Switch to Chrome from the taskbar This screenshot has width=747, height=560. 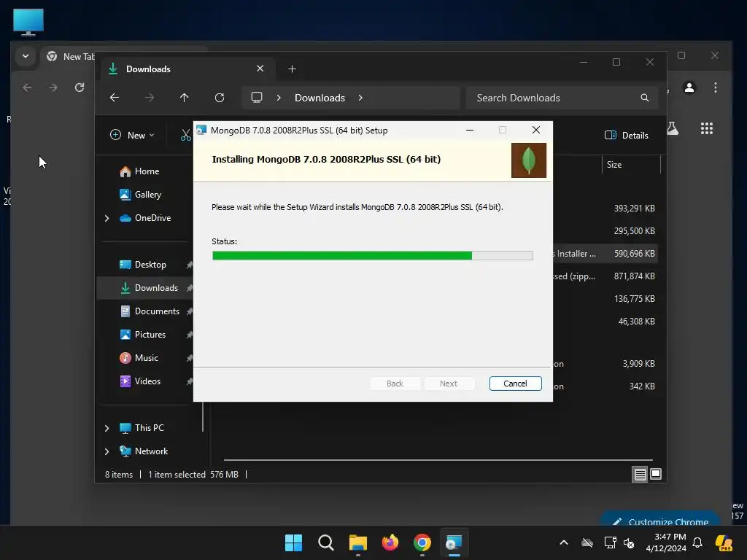coord(422,542)
